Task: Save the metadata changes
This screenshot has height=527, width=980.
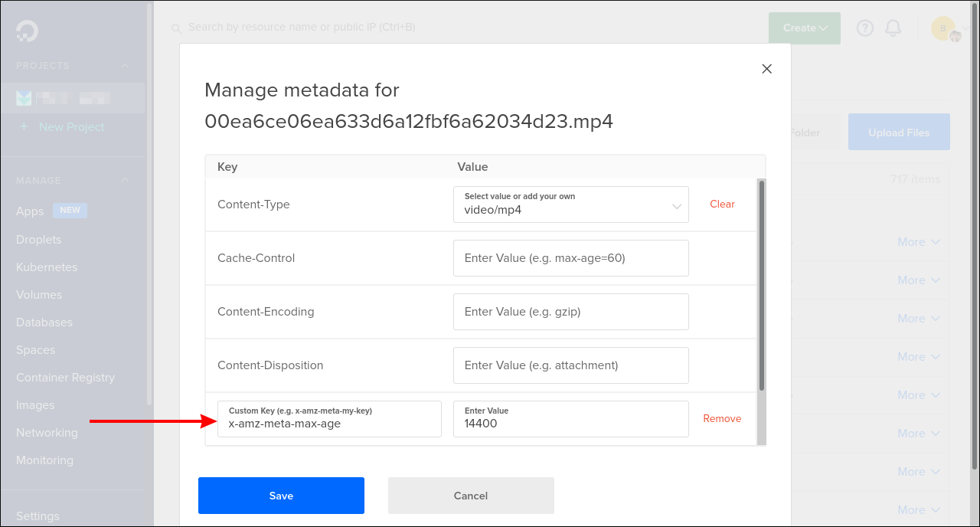Action: (x=281, y=496)
